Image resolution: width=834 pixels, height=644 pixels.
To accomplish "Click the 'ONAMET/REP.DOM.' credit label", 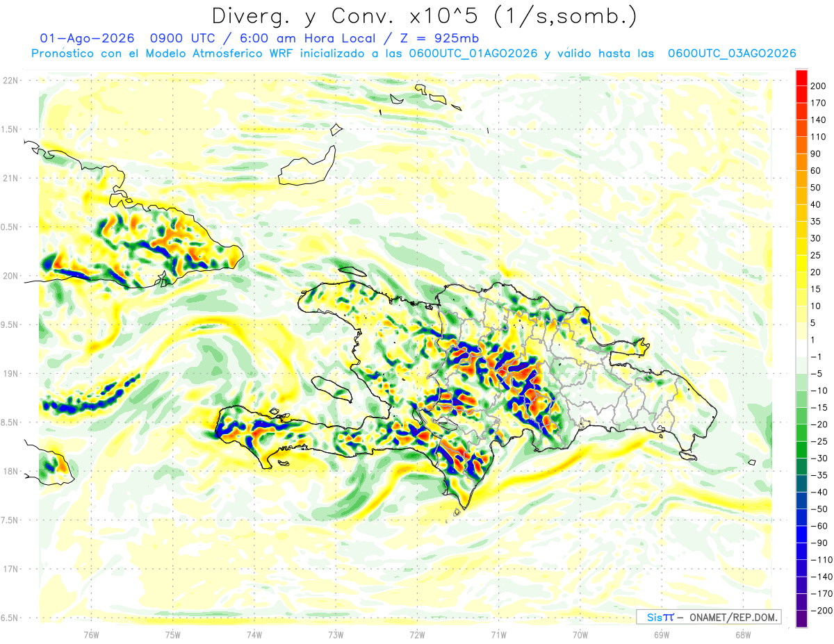I will 734,617.
